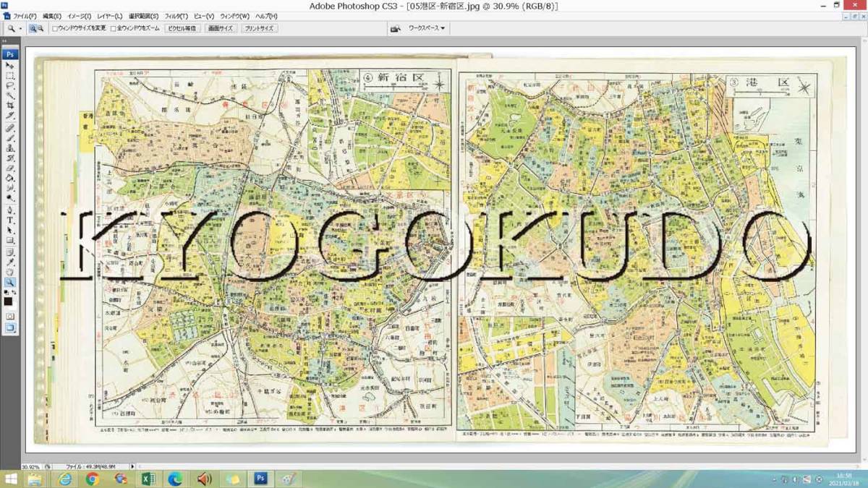
Task: Select the Dodge tool
Action: tap(10, 197)
